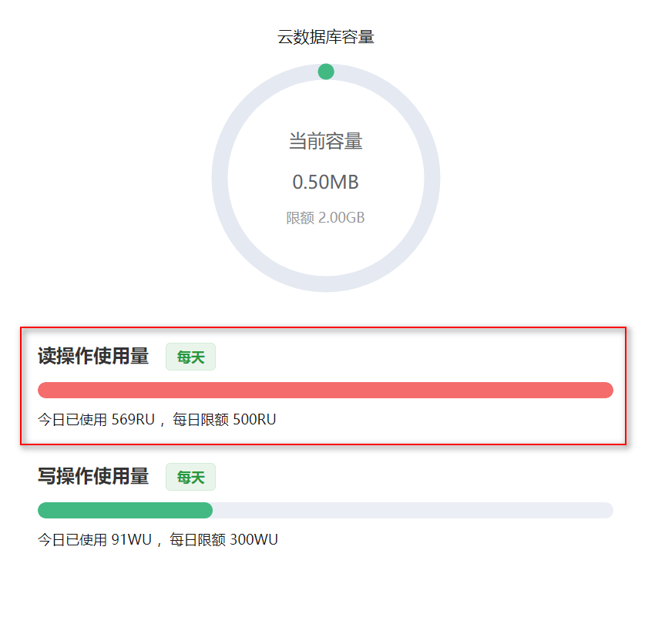Click the green dot on the capacity ring
The image size is (645, 644).
[326, 72]
